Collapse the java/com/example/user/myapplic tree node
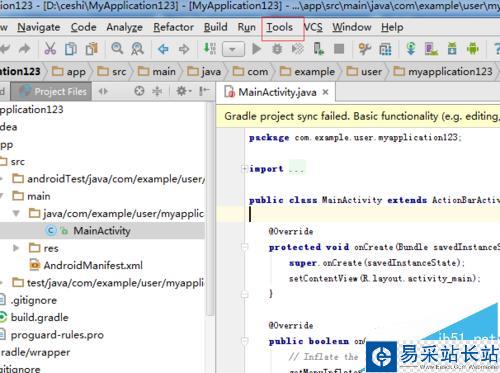Viewport: 500px width, 373px height. 16,213
